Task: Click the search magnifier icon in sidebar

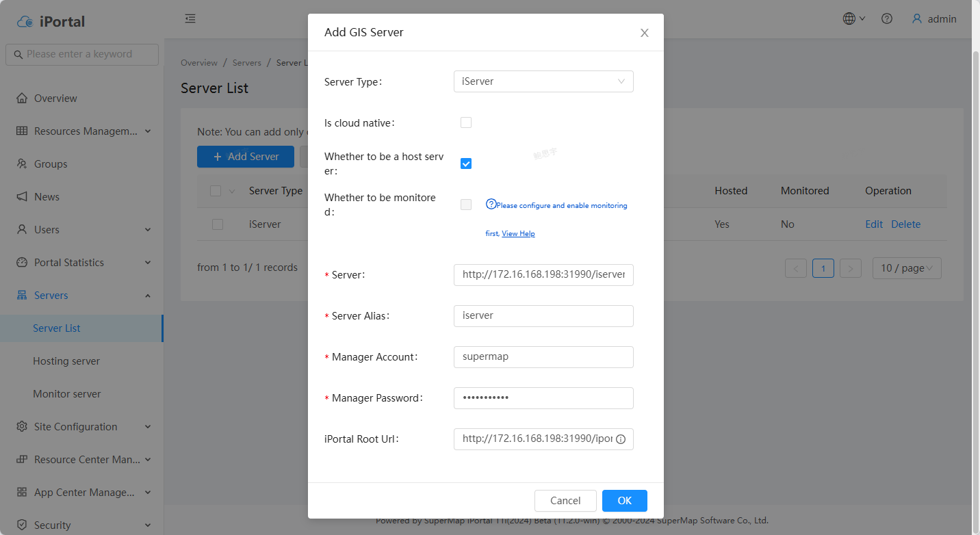Action: pos(18,54)
